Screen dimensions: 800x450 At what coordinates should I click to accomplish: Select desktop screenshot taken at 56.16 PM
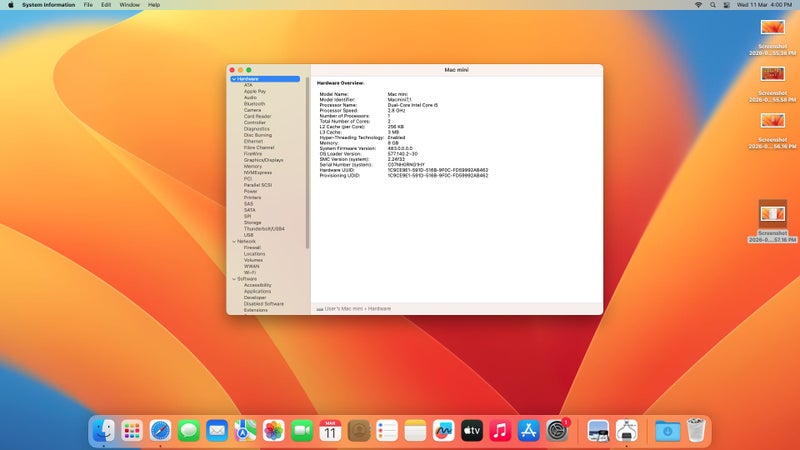[x=772, y=131]
